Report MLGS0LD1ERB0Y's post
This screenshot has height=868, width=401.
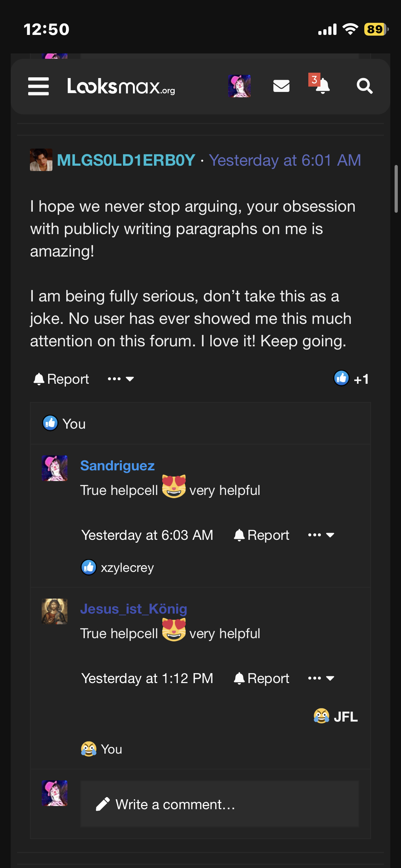61,379
